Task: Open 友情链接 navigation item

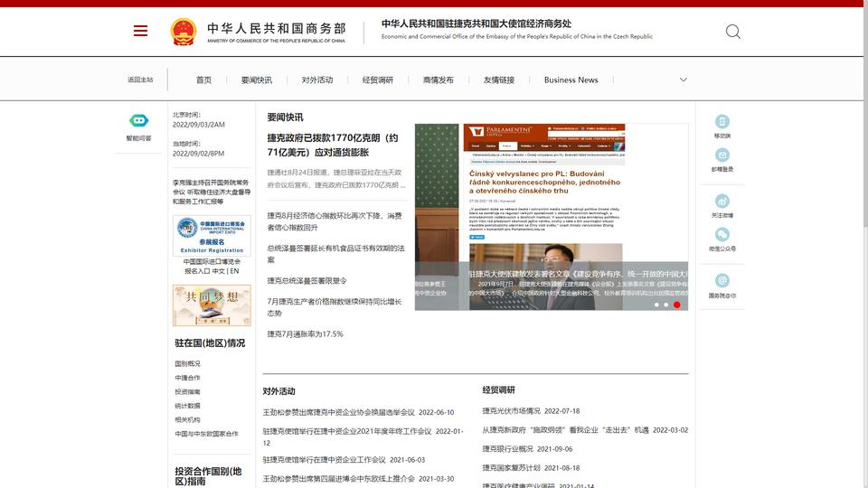Action: [x=499, y=80]
